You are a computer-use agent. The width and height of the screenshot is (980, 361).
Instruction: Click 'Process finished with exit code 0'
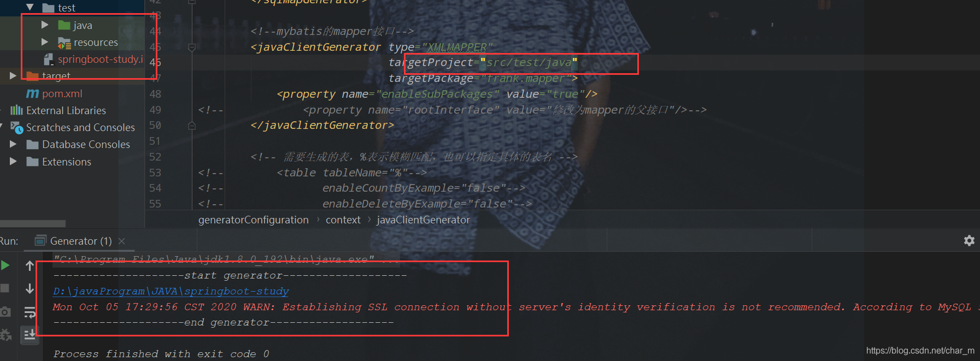(161, 353)
